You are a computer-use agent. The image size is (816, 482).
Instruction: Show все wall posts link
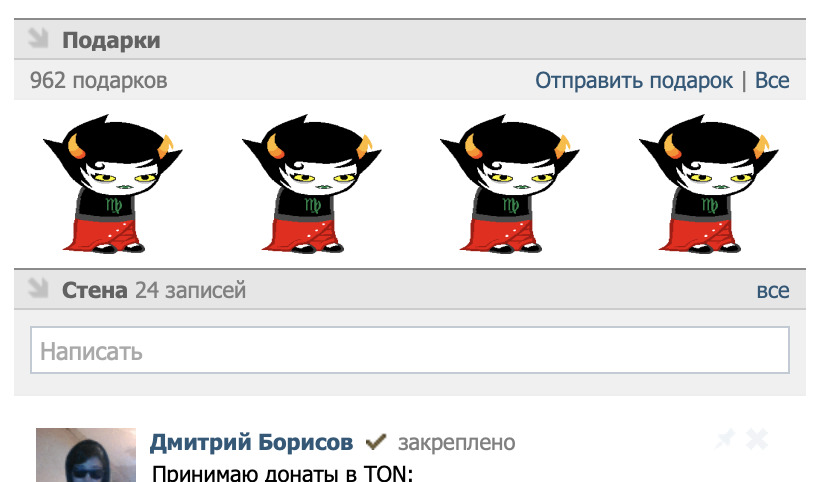(x=773, y=290)
